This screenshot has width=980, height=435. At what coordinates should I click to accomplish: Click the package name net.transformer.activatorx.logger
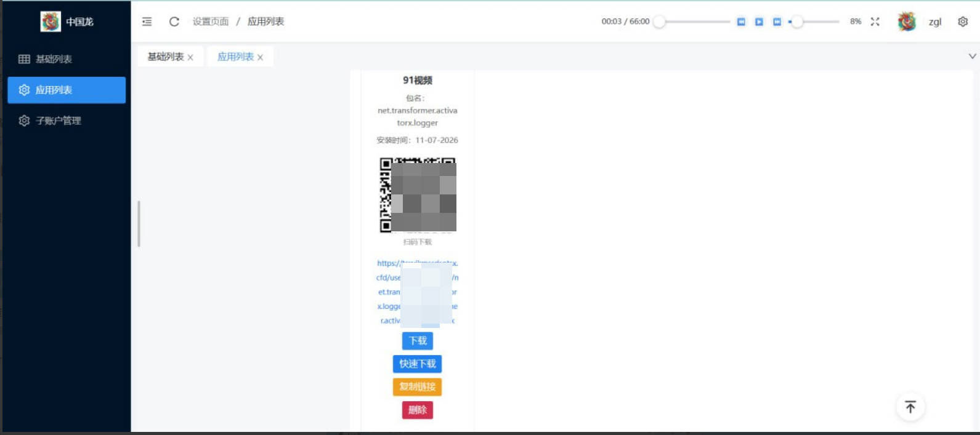(418, 117)
